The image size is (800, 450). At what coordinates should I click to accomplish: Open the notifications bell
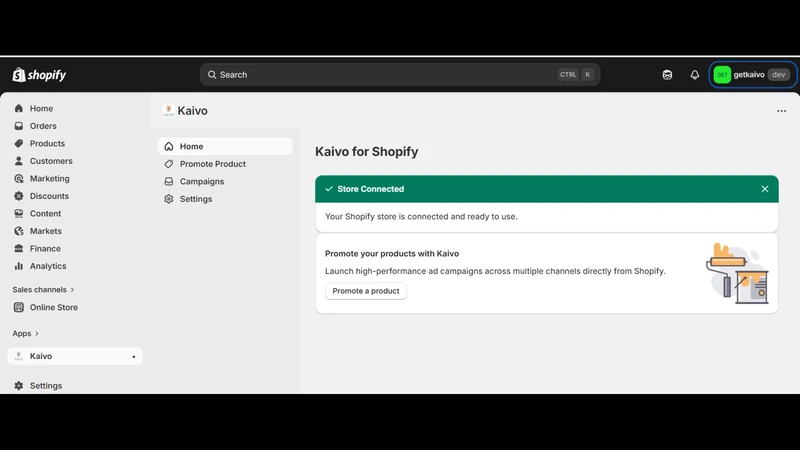[694, 75]
